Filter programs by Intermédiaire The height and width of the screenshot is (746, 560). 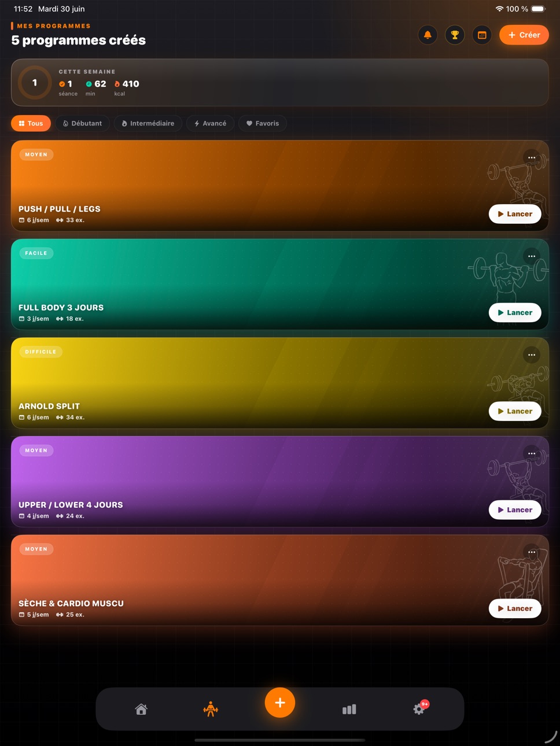coord(148,123)
